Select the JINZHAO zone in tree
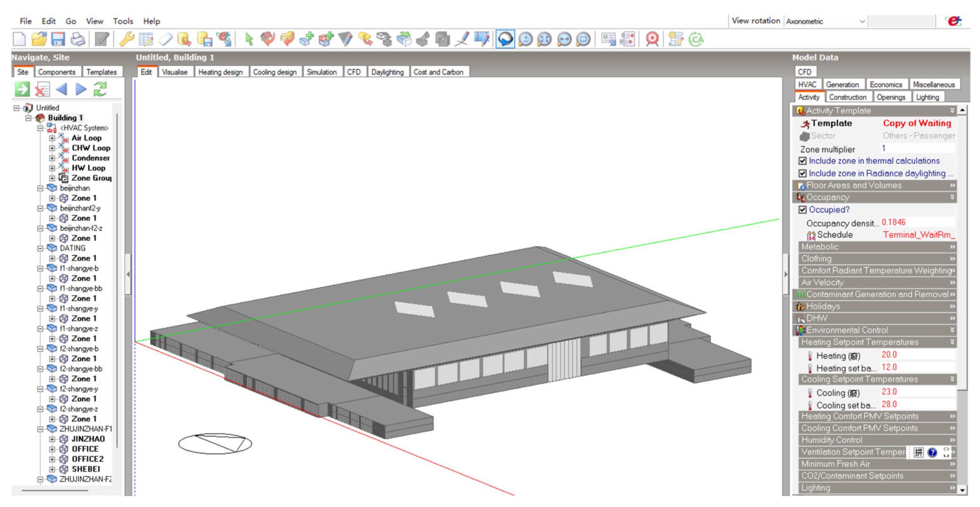Image resolution: width=980 pixels, height=507 pixels. pos(88,439)
